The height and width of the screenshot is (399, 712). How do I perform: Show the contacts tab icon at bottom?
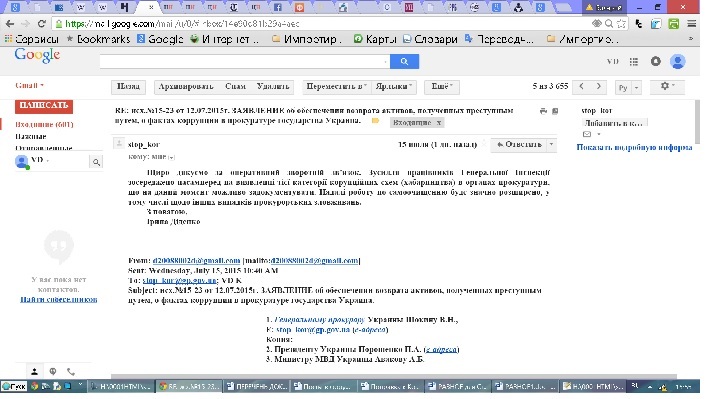34,371
